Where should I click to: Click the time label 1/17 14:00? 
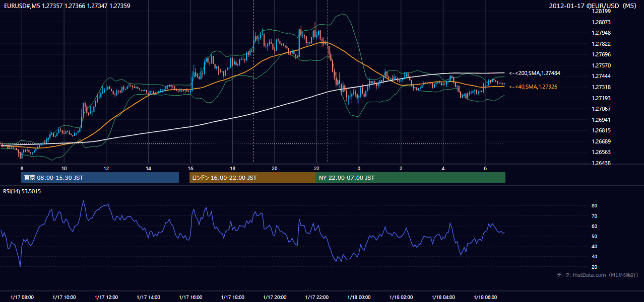point(148,297)
